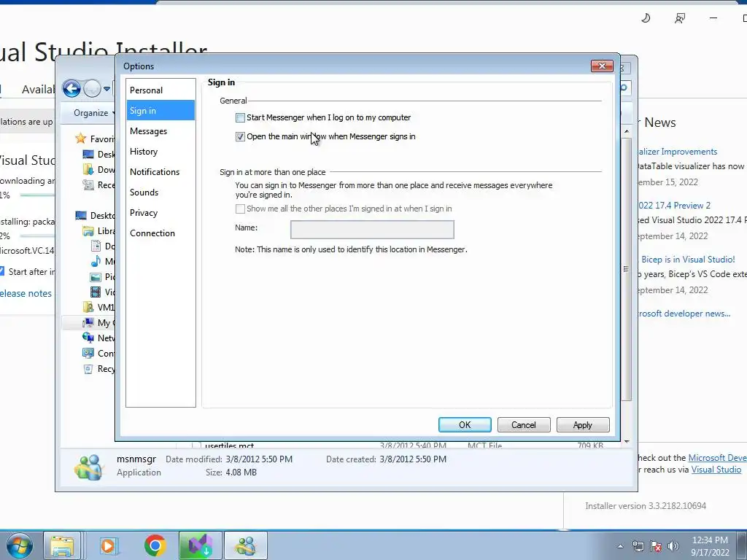Viewport: 747px width, 560px height.
Task: Open Action Center flag icon in tray
Action: click(656, 546)
